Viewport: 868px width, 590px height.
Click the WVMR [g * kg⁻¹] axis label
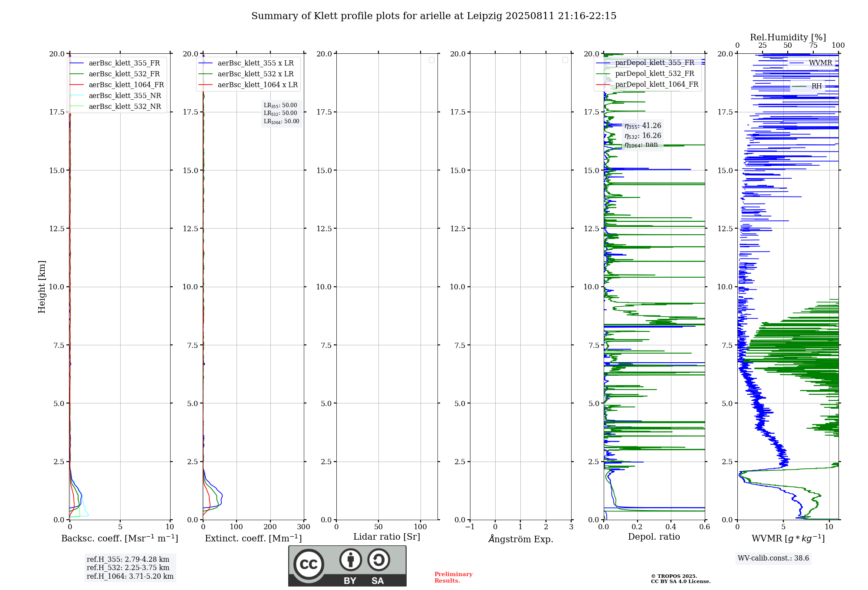coord(788,538)
